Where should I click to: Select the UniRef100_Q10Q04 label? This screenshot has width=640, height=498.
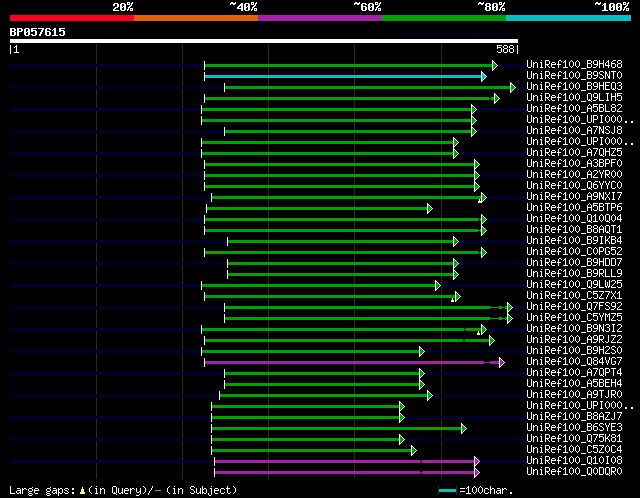click(x=574, y=219)
